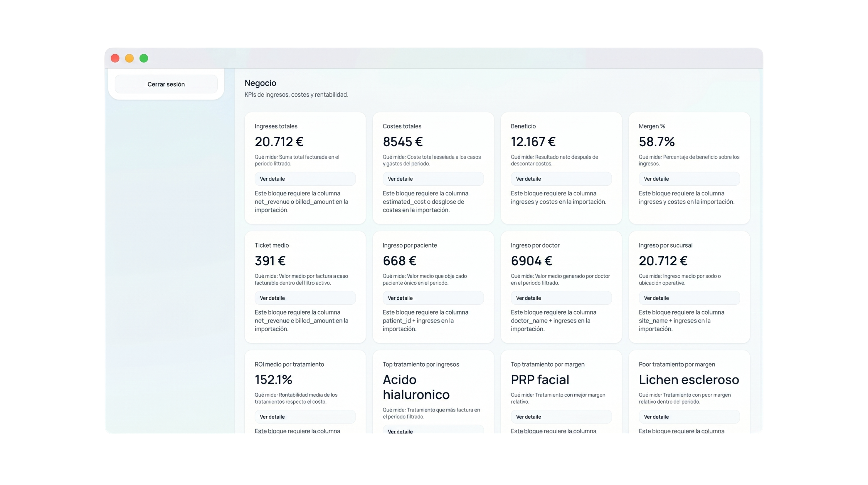Click the 668 € Ingreso por paciente value

[399, 261]
